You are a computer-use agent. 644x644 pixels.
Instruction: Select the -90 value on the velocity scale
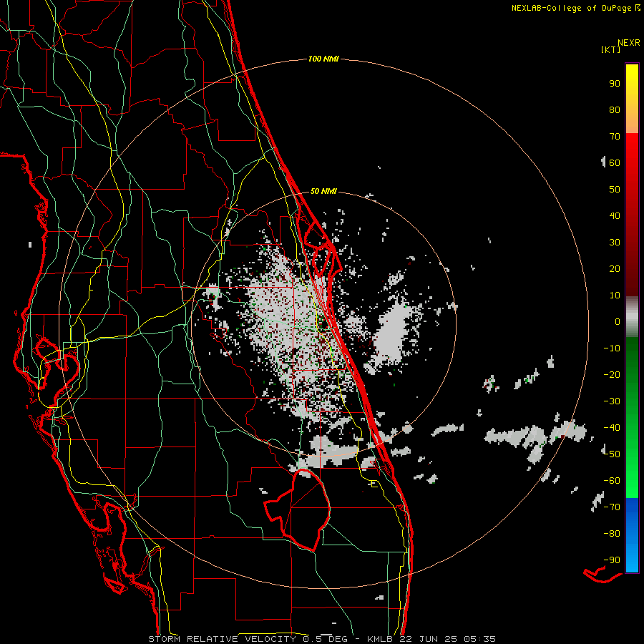pyautogui.click(x=612, y=560)
